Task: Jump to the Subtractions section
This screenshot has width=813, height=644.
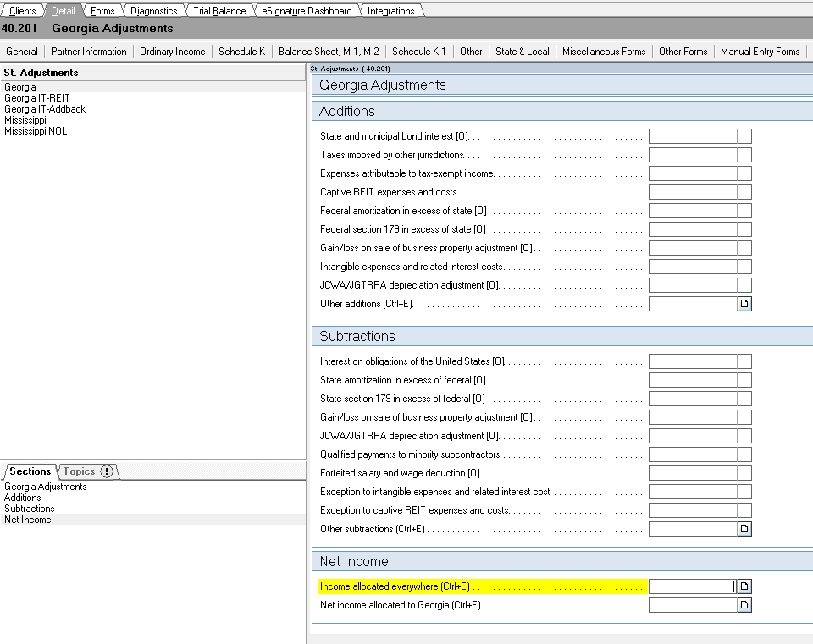Action: (29, 508)
